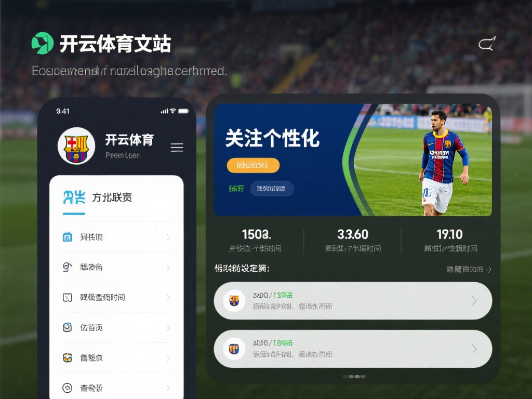Open the hamburger menu beside 开云体育
The width and height of the screenshot is (532, 399).
pyautogui.click(x=177, y=148)
